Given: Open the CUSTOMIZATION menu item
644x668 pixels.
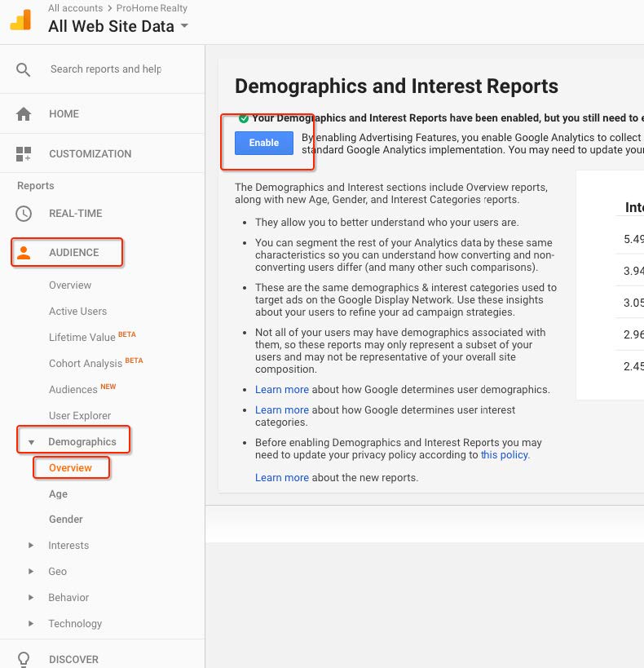Looking at the screenshot, I should [90, 154].
